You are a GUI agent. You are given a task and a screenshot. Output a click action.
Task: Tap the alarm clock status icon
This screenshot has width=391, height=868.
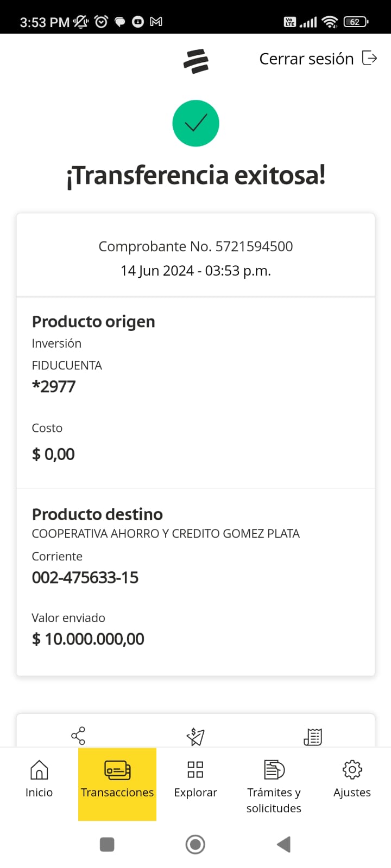[x=101, y=22]
